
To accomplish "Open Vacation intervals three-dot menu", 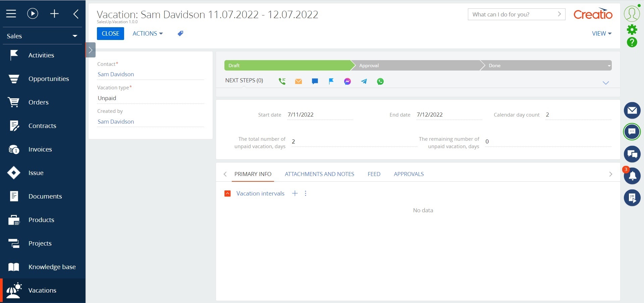I will point(306,193).
